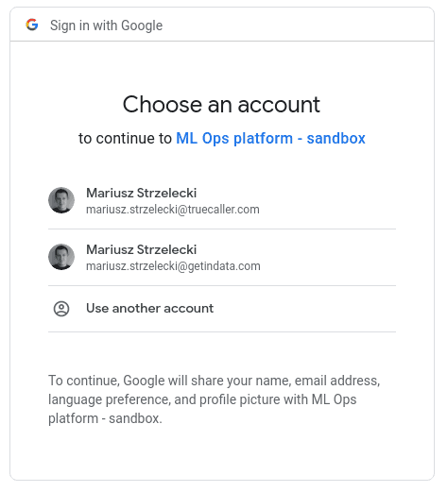The image size is (448, 492).
Task: Click the 'to continue to' text
Action: coord(125,139)
